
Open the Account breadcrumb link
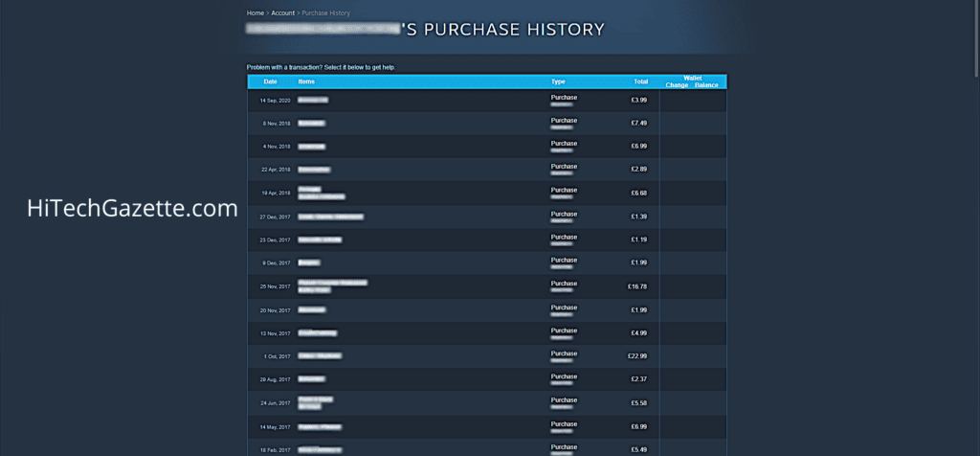coord(282,13)
